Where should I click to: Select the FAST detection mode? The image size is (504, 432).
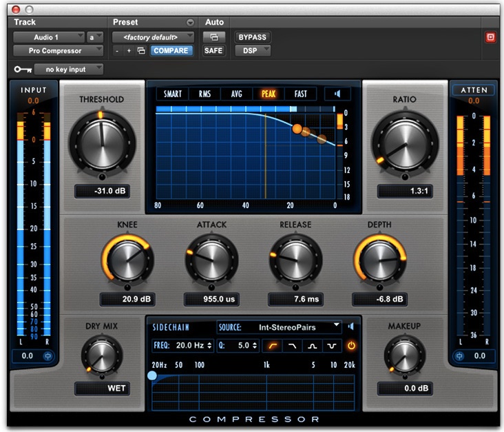click(301, 94)
